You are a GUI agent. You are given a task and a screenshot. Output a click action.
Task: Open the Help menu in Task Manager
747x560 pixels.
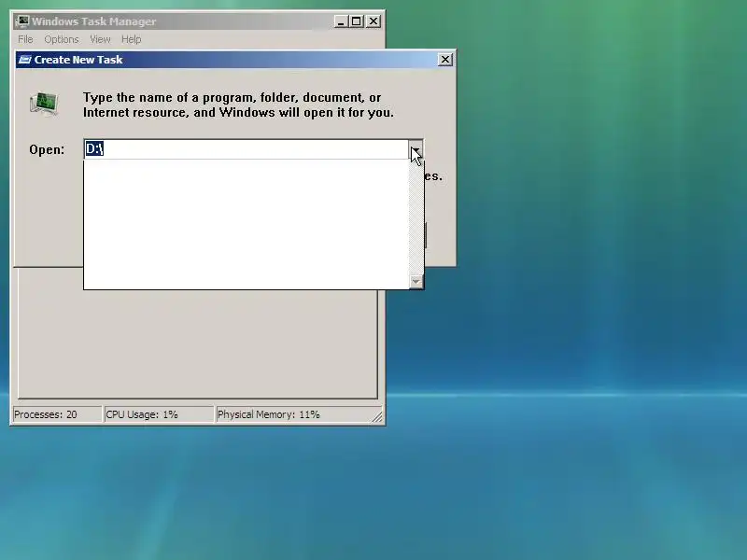click(x=131, y=39)
